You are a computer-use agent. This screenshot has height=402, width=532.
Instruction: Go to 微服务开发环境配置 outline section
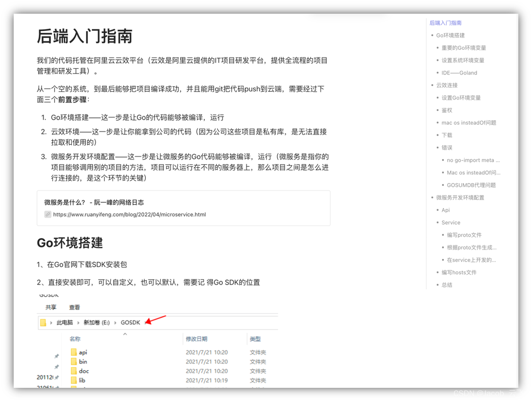click(x=460, y=198)
